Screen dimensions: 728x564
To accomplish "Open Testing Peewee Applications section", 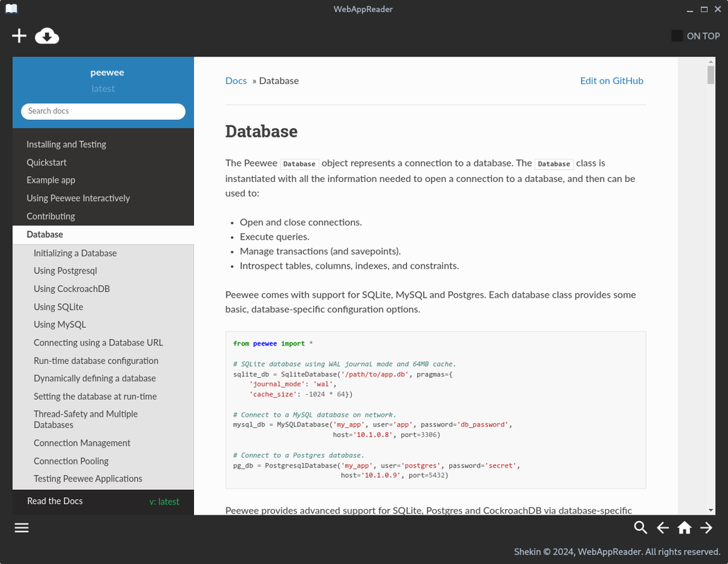I will pos(87,479).
